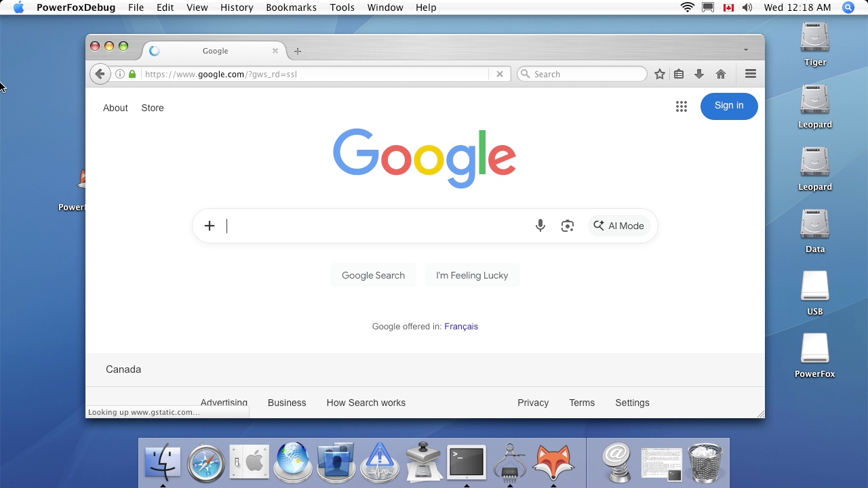
Task: Expand the list-all-tabs dropdown arrow
Action: point(746,50)
